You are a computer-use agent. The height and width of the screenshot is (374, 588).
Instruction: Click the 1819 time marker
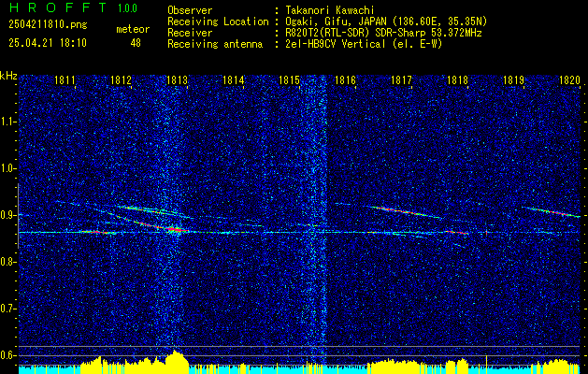(x=513, y=79)
